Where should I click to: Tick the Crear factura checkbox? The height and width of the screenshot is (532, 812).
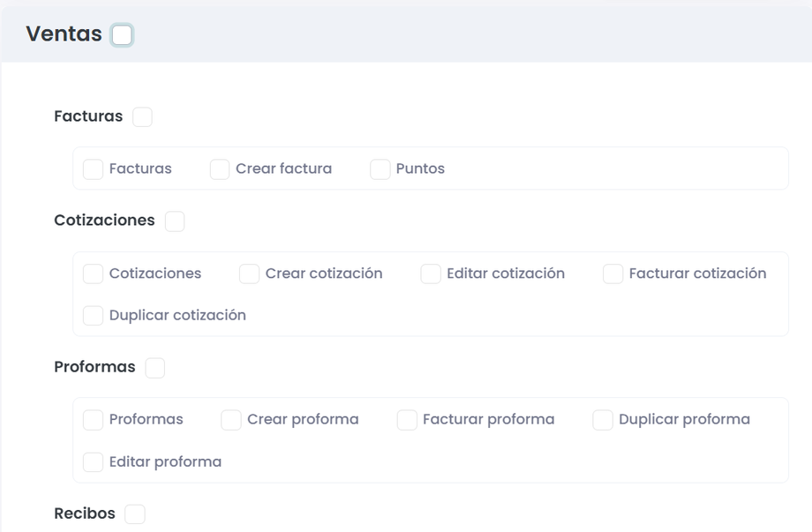(220, 169)
